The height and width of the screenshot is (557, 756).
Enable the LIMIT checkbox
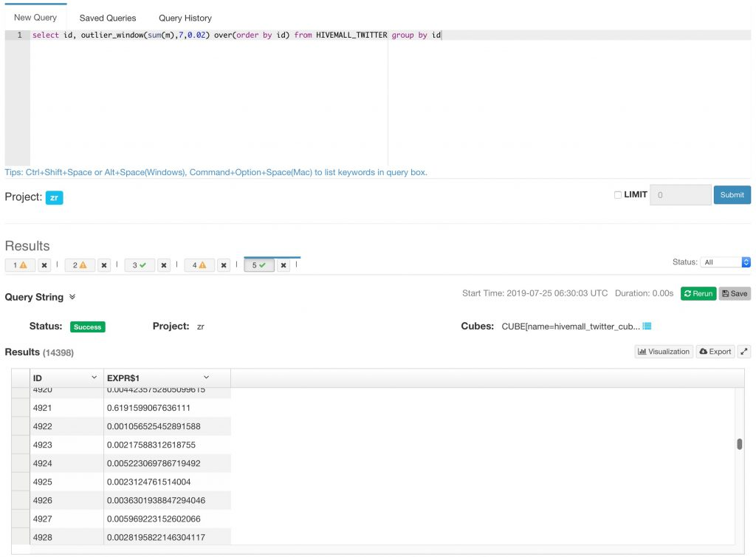pyautogui.click(x=618, y=195)
